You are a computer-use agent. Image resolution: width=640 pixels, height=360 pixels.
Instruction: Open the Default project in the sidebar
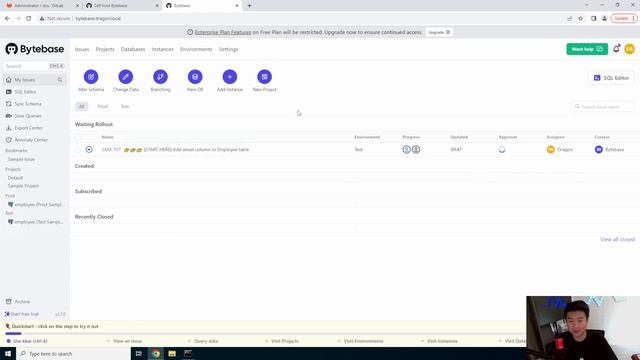(x=15, y=178)
